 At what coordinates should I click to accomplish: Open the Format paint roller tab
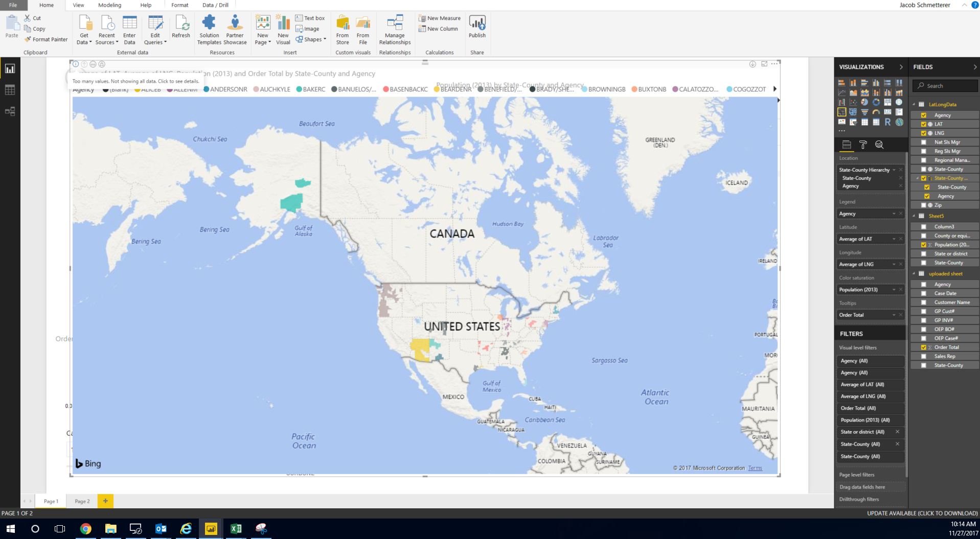(863, 145)
